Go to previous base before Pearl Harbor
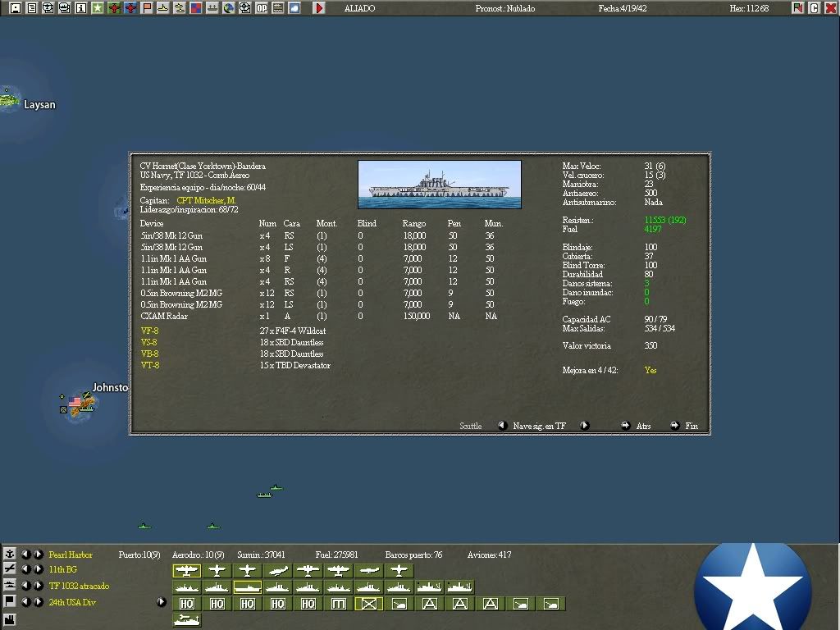This screenshot has width=840, height=630. [25, 554]
